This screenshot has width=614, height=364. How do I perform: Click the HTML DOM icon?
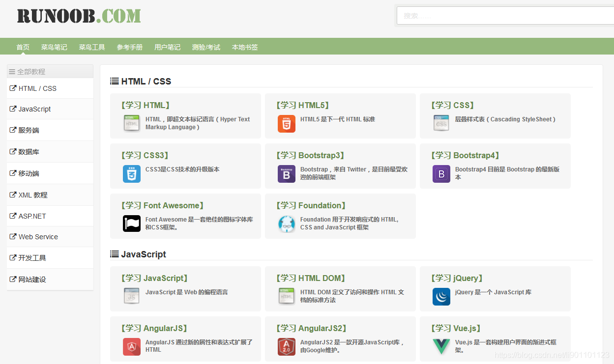287,296
